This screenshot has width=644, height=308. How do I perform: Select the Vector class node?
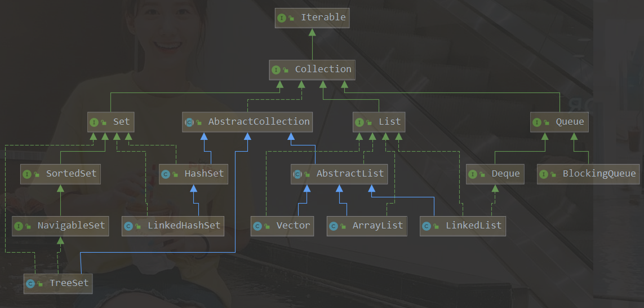click(282, 226)
